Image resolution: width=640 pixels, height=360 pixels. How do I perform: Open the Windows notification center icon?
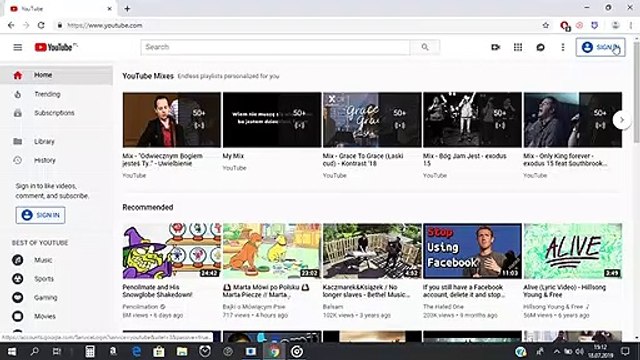(625, 351)
